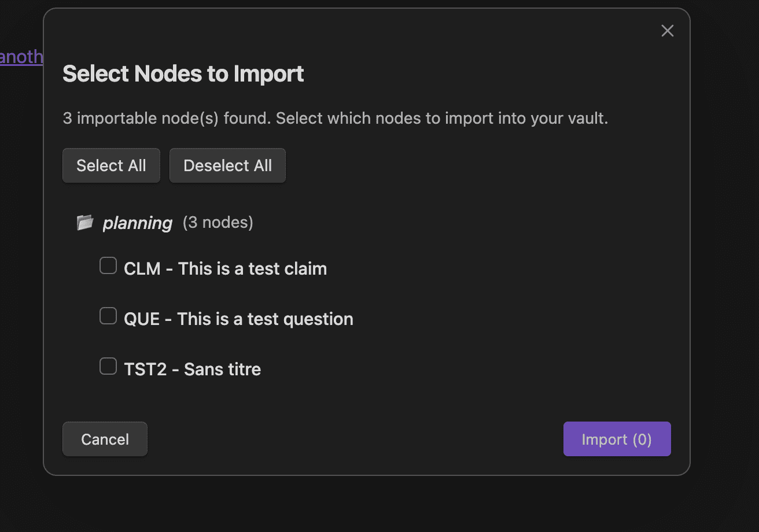The height and width of the screenshot is (532, 759).
Task: Click the Select Nodes to Import heading
Action: point(183,73)
